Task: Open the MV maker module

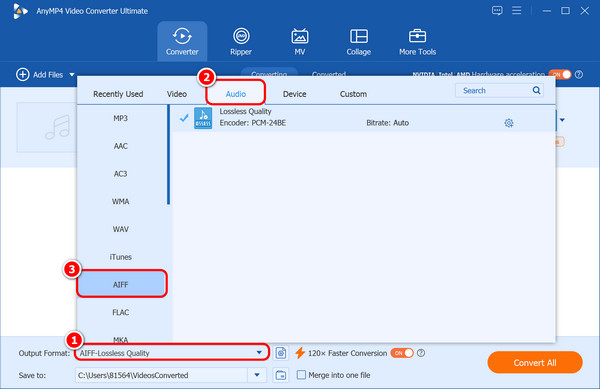Action: pyautogui.click(x=300, y=41)
